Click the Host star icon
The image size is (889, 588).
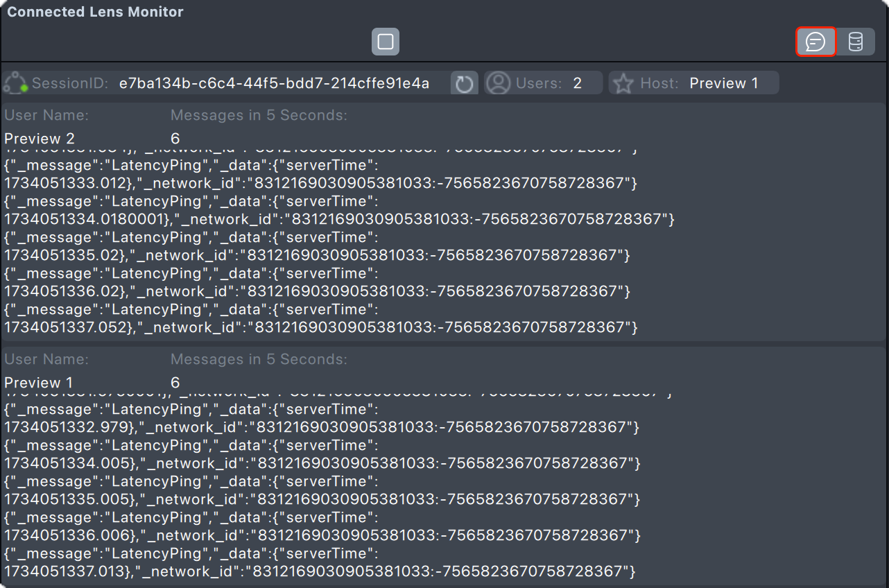pos(623,84)
